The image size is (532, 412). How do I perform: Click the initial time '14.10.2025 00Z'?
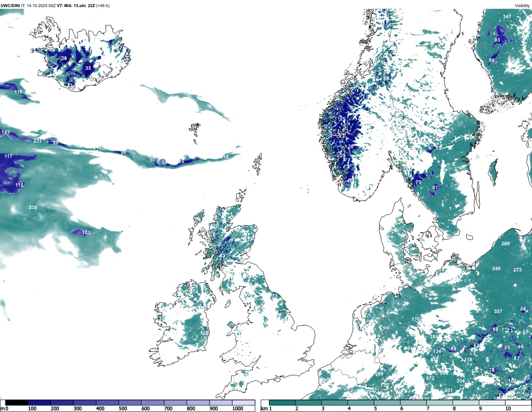pos(41,6)
